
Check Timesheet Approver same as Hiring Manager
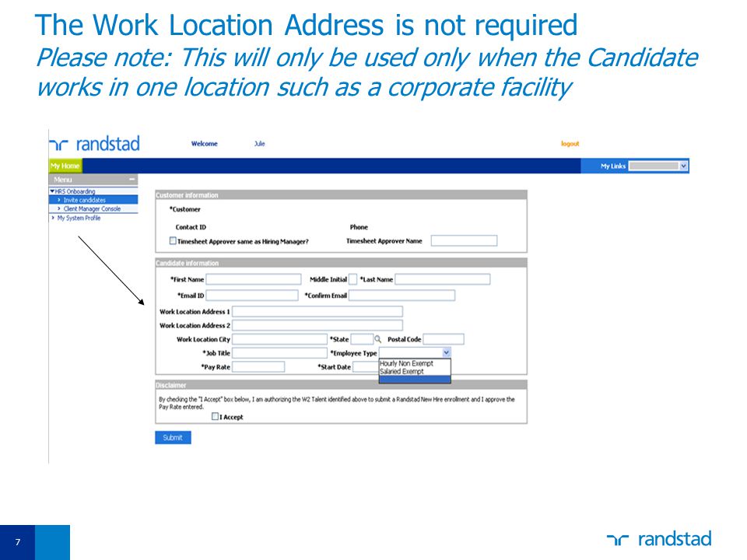tap(173, 241)
